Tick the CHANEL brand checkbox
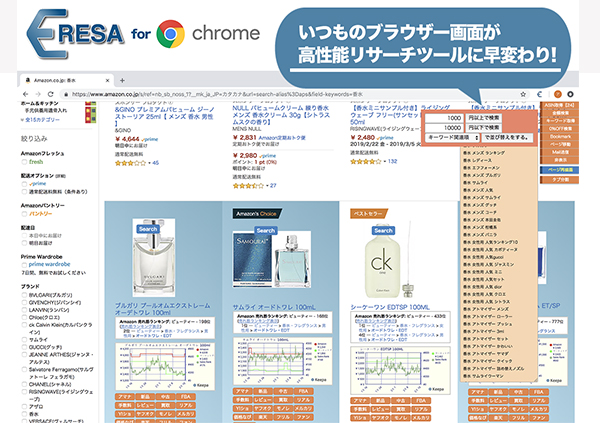 [24, 384]
